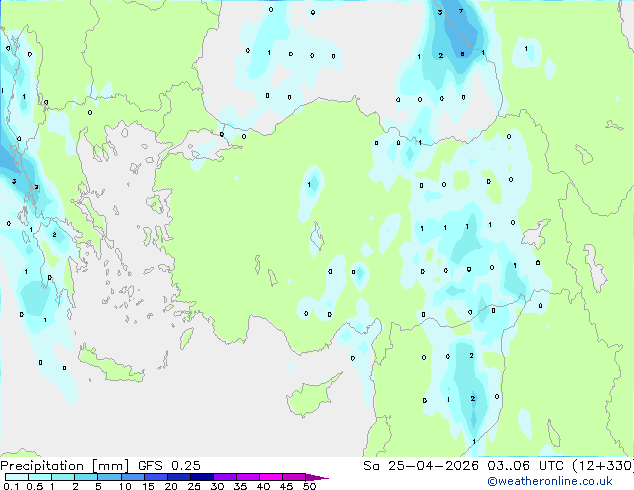Click the legend value '50'
Viewport: 634px width, 490px height.
309,486
